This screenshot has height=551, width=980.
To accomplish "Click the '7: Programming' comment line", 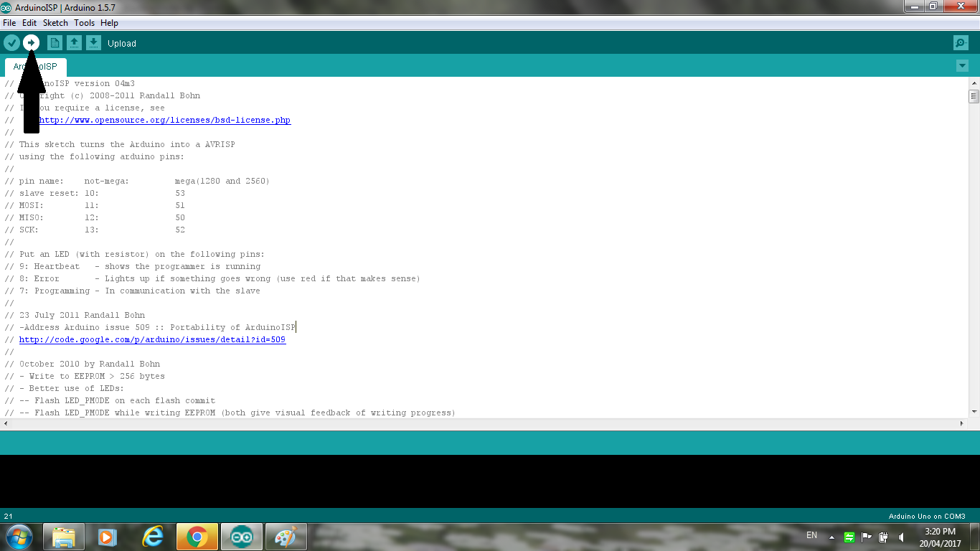I will (x=133, y=291).
